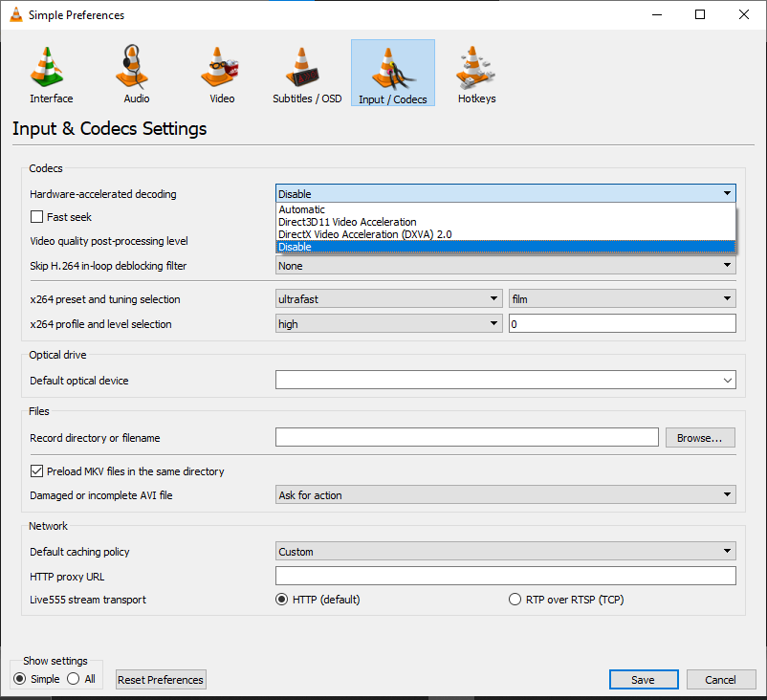
Task: Click the Cancel button
Action: (x=720, y=680)
